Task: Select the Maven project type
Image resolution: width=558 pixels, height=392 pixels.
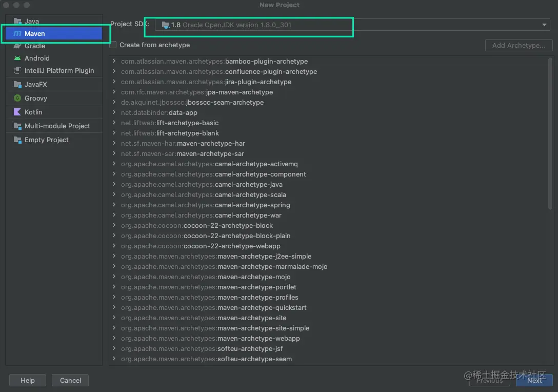Action: tap(54, 33)
